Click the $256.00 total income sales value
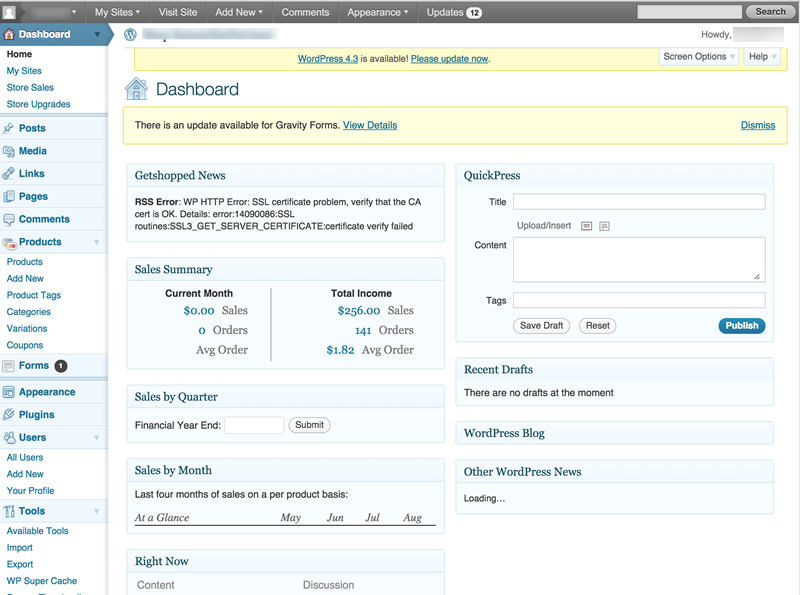 coord(359,311)
